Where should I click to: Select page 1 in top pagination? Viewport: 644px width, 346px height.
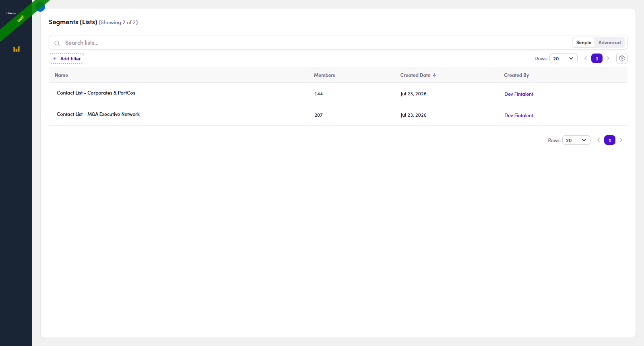tap(597, 58)
